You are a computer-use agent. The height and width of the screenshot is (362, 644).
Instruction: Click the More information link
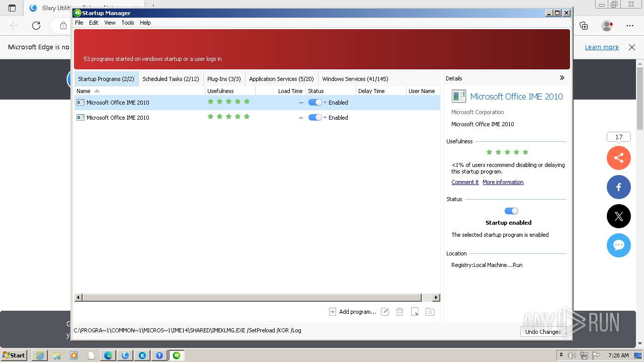(503, 182)
